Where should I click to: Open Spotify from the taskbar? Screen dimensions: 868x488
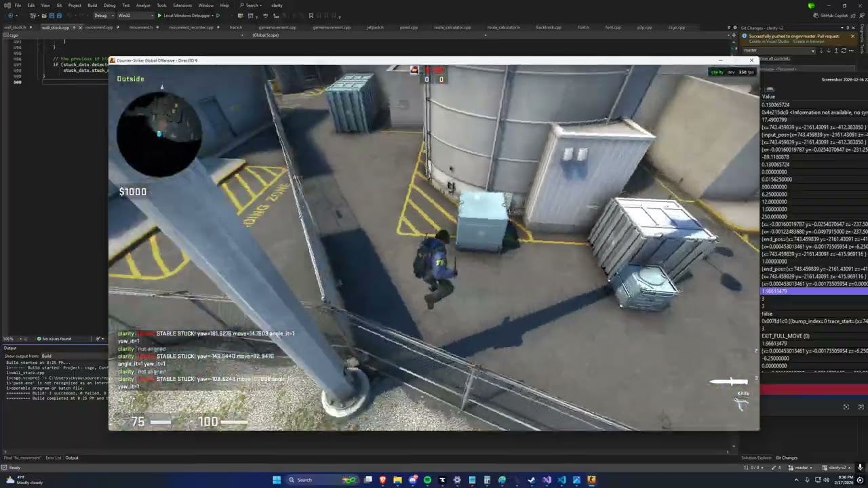click(427, 480)
